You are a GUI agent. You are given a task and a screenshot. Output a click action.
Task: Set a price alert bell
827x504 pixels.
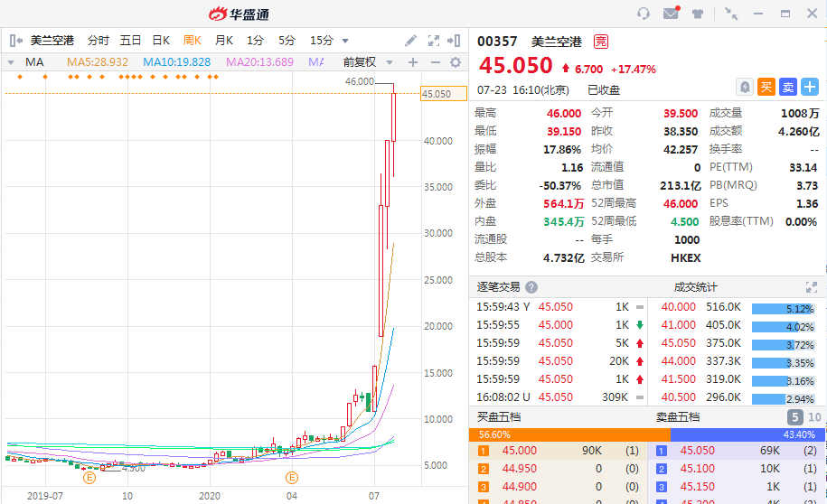pyautogui.click(x=745, y=87)
